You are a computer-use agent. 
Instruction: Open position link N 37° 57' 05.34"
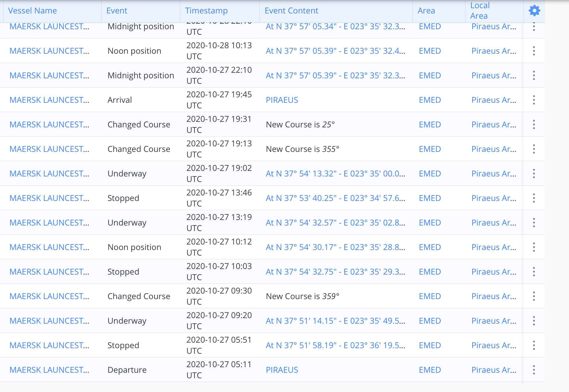[335, 26]
